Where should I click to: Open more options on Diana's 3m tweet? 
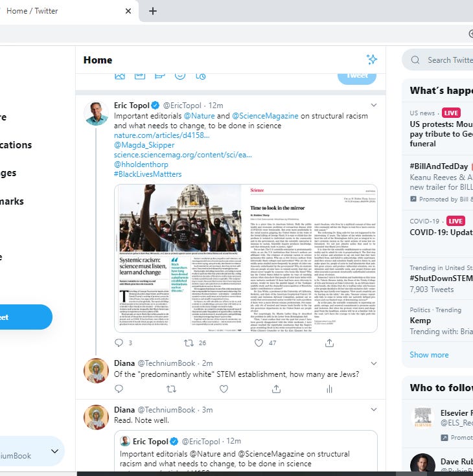[374, 409]
